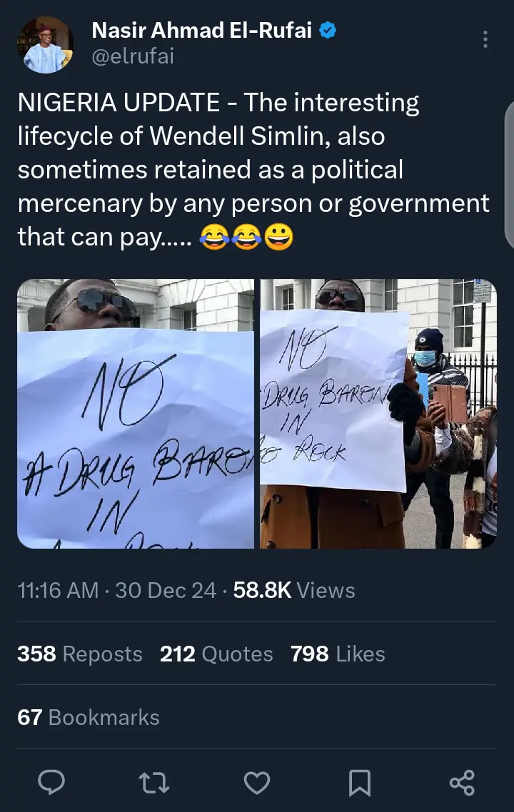The width and height of the screenshot is (514, 812).
Task: Click the 11:16 AM 30 Dec 24 timestamp
Action: click(x=116, y=590)
